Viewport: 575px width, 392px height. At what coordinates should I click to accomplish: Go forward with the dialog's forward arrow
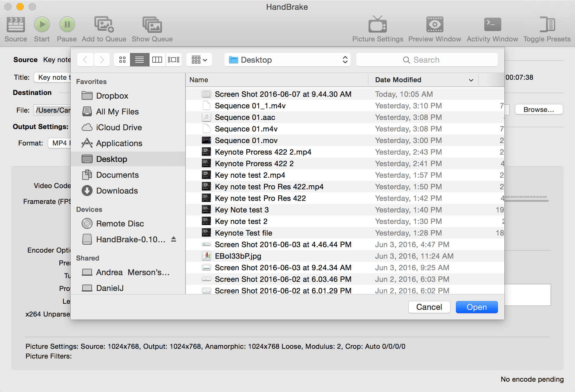click(102, 60)
